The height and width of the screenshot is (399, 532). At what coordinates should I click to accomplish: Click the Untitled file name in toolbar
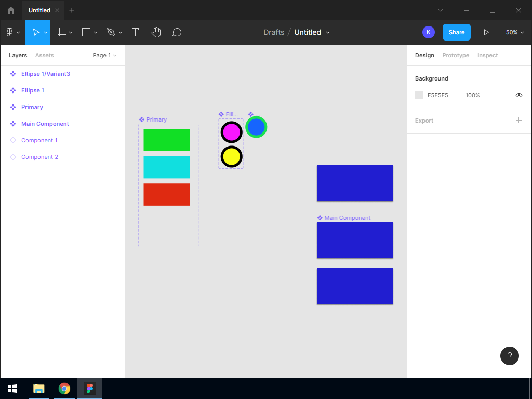coord(308,32)
